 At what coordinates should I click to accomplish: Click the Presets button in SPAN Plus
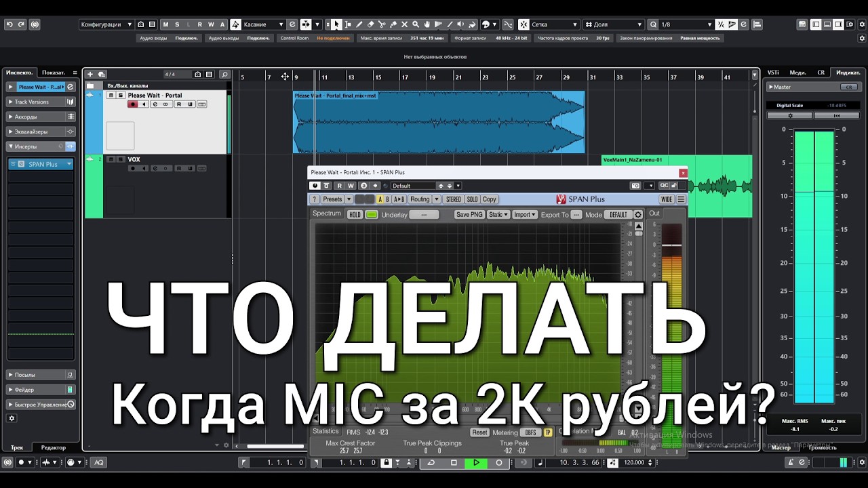pos(332,199)
